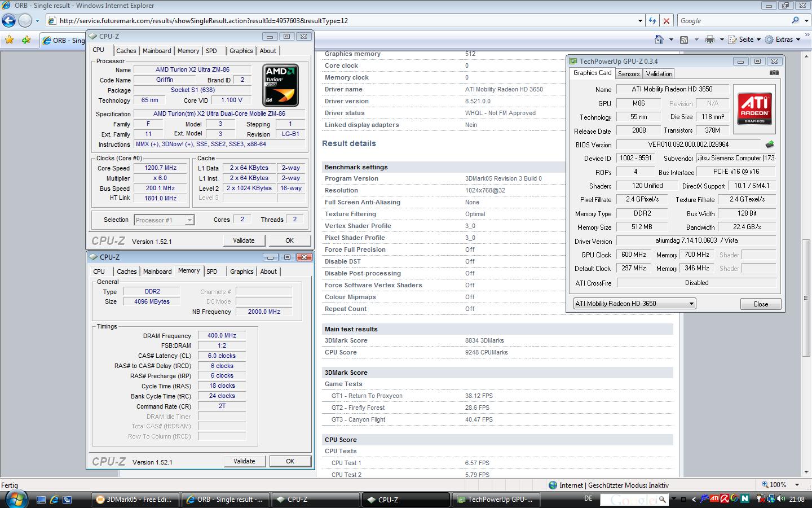Viewport: 812px width, 508px height.
Task: Open the SPD tab in bottom CPU-Z
Action: 212,271
